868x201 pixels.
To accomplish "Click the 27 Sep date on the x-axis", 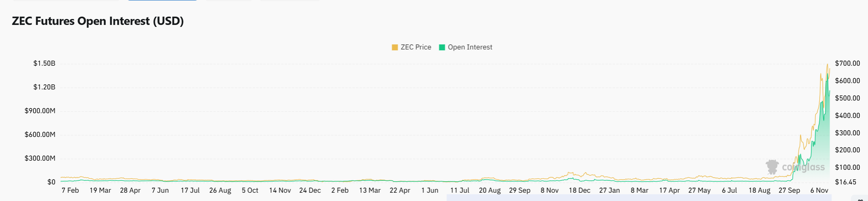I will [x=789, y=190].
